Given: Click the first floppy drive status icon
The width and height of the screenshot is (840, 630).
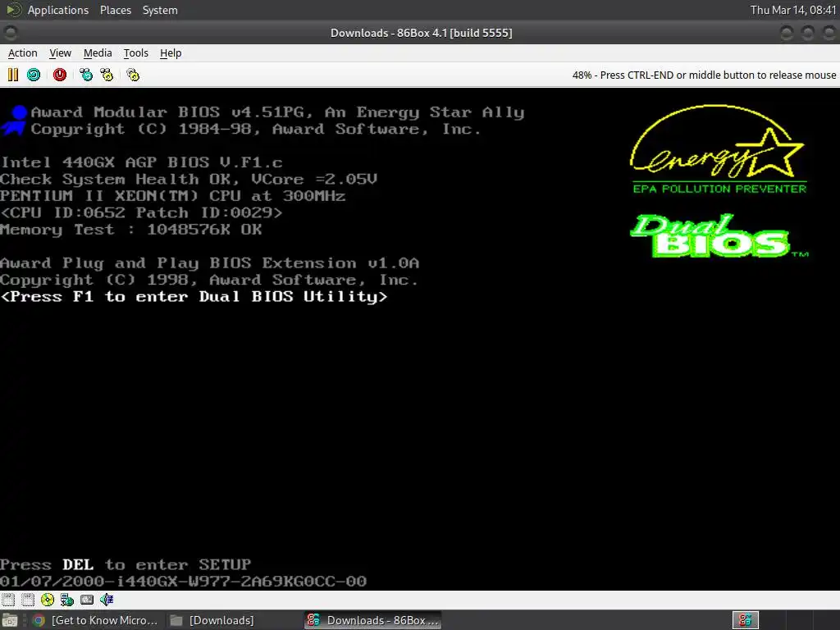Looking at the screenshot, I should pos(8,600).
